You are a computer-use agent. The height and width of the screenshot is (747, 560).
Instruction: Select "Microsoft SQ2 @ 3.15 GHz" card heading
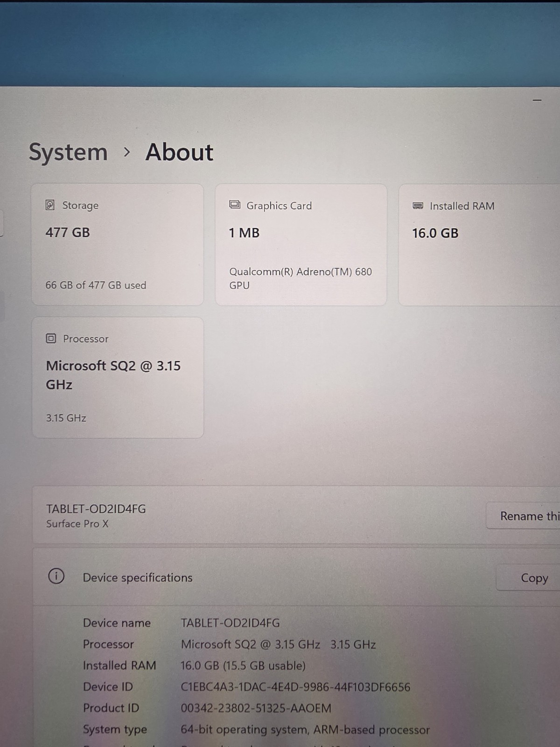point(113,375)
